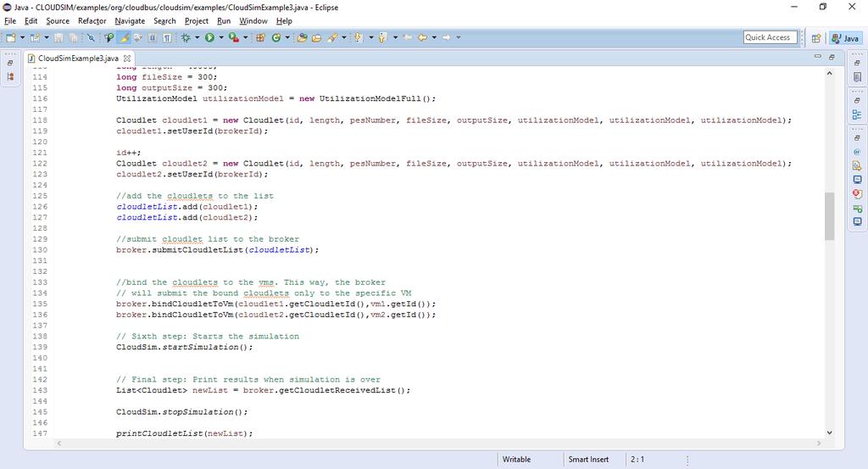The height and width of the screenshot is (469, 868).
Task: Click the line CloudSim.startSimulation();
Action: [x=184, y=347]
